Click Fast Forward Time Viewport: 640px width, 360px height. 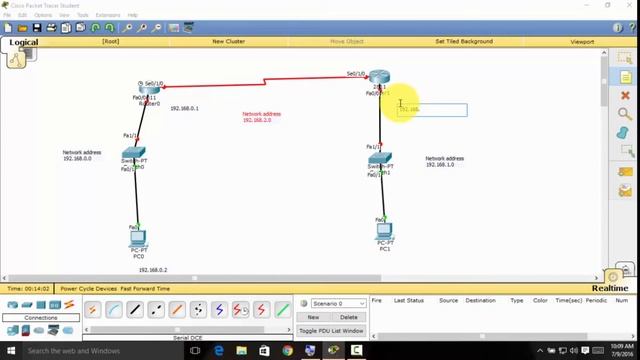tap(145, 289)
